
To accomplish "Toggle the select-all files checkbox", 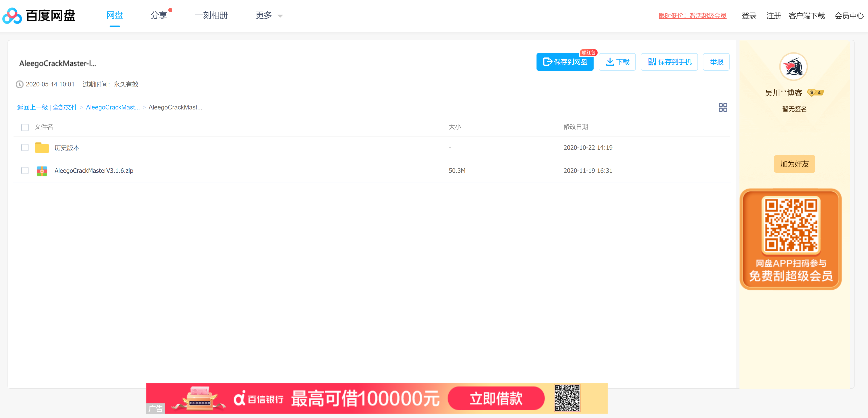I will pyautogui.click(x=25, y=127).
